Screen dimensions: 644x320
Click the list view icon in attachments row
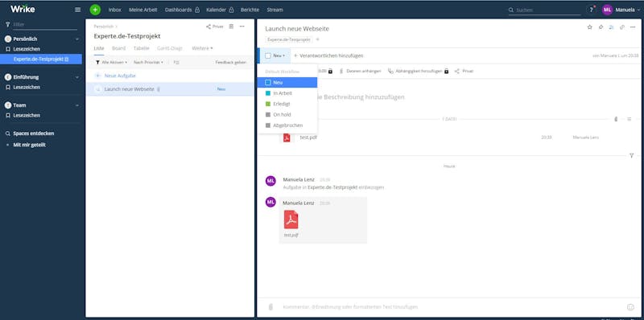[629, 119]
